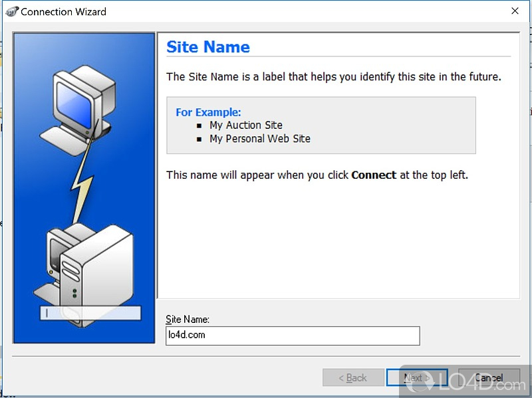Focus the Site Name input field
This screenshot has height=398, width=532.
coord(293,336)
